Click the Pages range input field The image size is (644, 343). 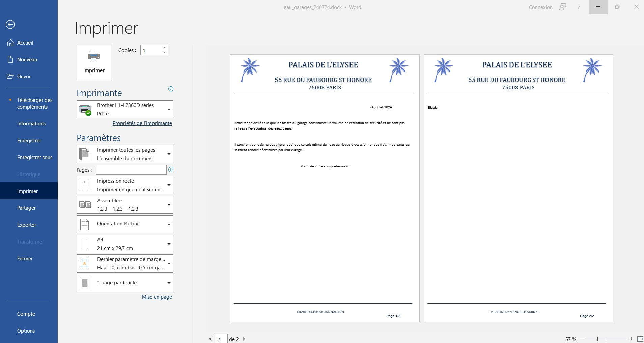[x=131, y=170]
